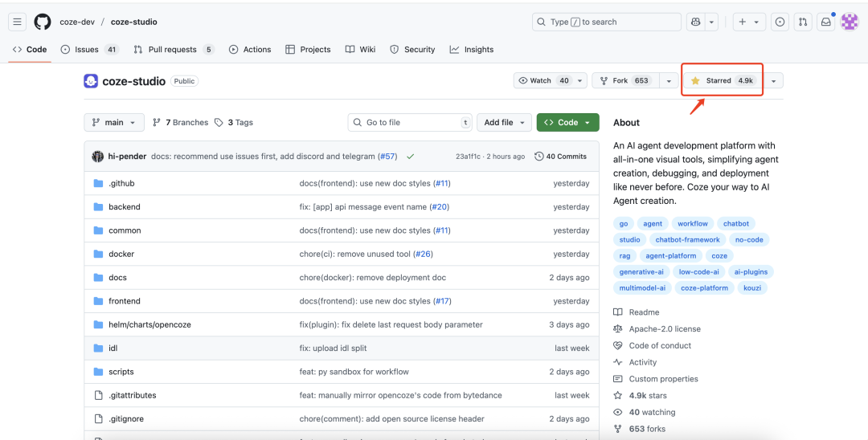Open the hamburger navigation menu
This screenshot has height=440, width=868.
[x=17, y=22]
